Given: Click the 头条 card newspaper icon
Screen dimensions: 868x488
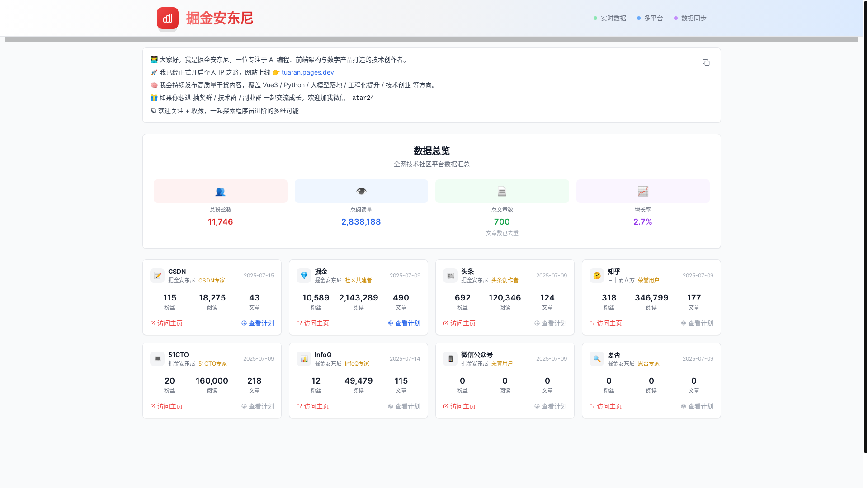Looking at the screenshot, I should tap(450, 276).
